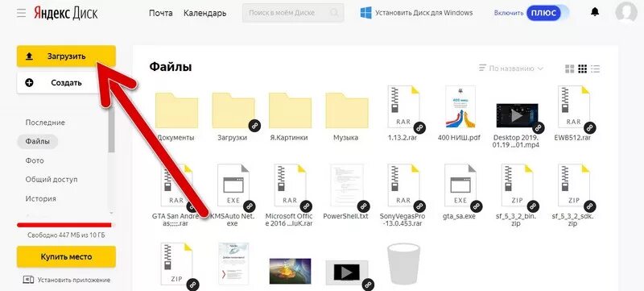The image size is (644, 291).
Task: Click the Установить Диск для Windows link
Action: (423, 13)
